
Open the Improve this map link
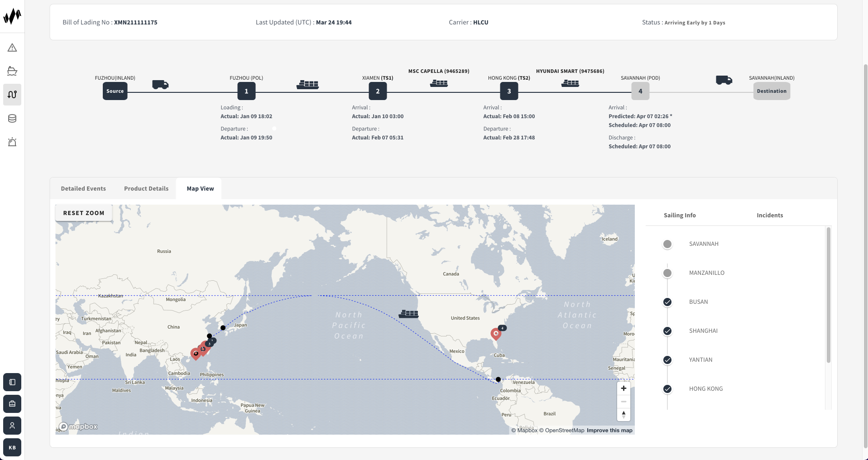(x=609, y=430)
